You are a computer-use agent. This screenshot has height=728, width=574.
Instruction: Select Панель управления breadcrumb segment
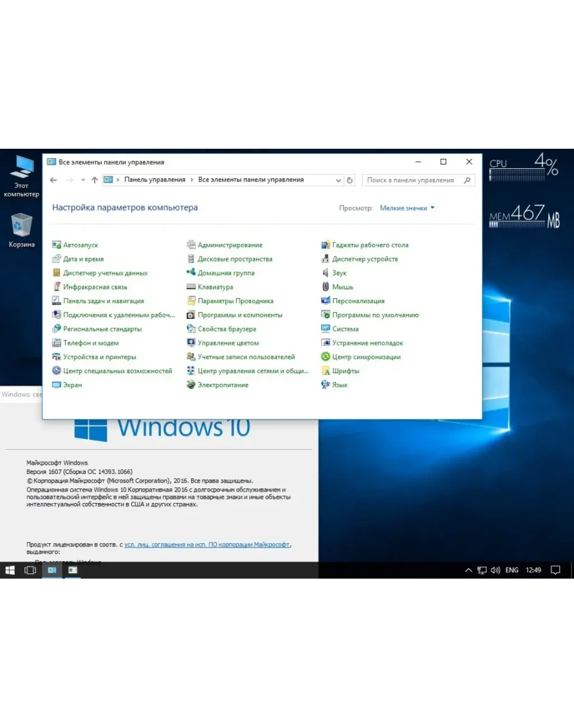coord(155,180)
